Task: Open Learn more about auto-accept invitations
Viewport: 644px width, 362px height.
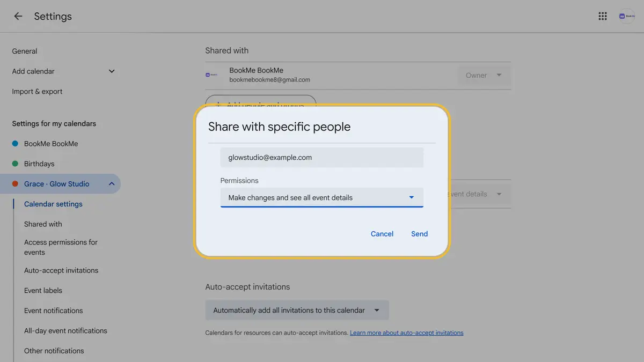Action: pyautogui.click(x=407, y=333)
